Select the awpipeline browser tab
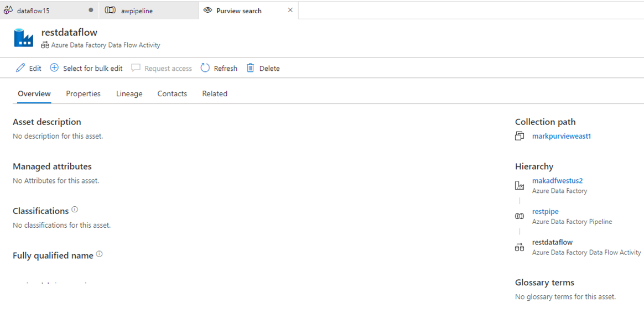The width and height of the screenshot is (644, 319). [138, 9]
